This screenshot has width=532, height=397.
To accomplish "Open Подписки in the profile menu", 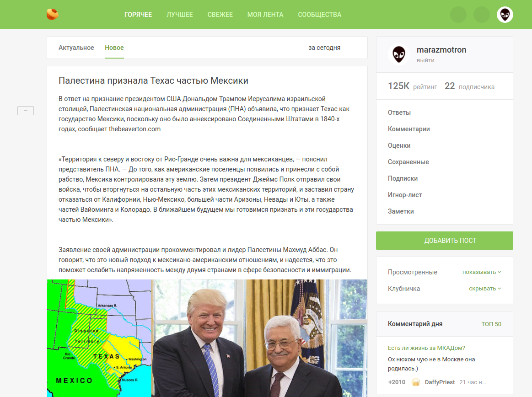I will pos(403,178).
